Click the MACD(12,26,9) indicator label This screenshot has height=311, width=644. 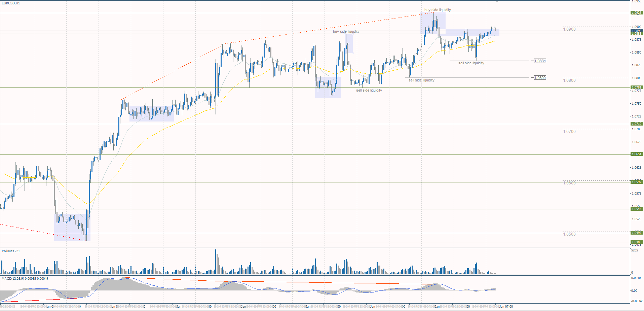click(x=25, y=279)
